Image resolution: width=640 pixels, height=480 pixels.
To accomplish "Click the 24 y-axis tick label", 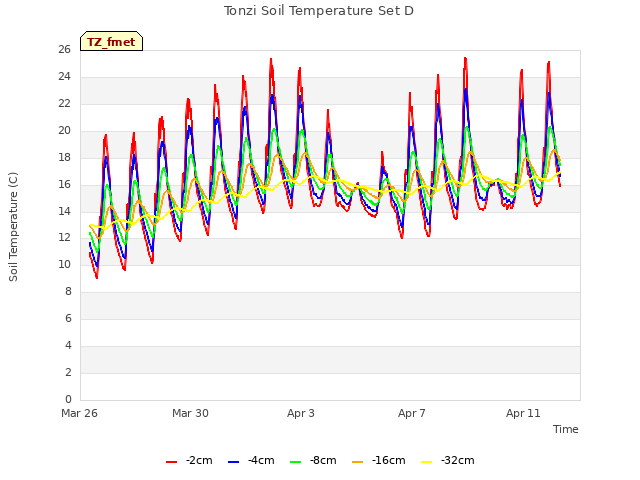I will [x=64, y=77].
